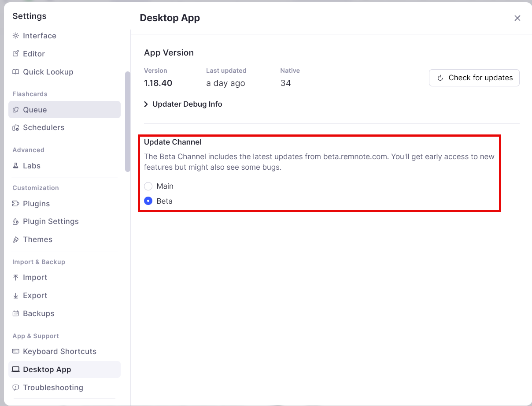Click the Themes paintbrush icon
The width and height of the screenshot is (532, 406).
16,239
